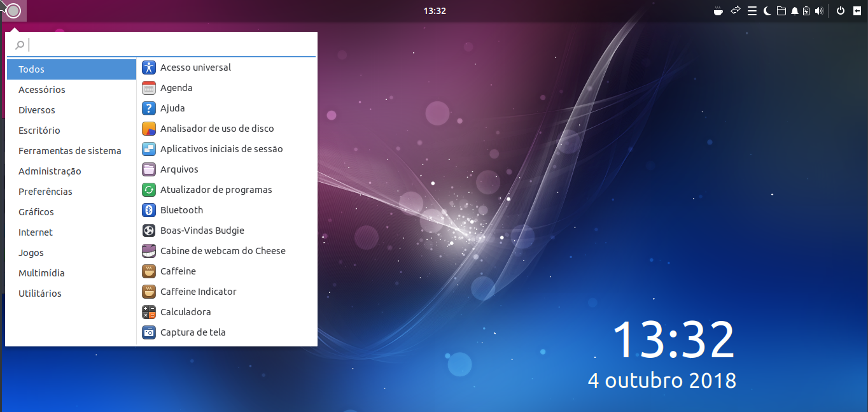Open the Budgie menu button in panel
868x412 pixels.
[x=13, y=11]
